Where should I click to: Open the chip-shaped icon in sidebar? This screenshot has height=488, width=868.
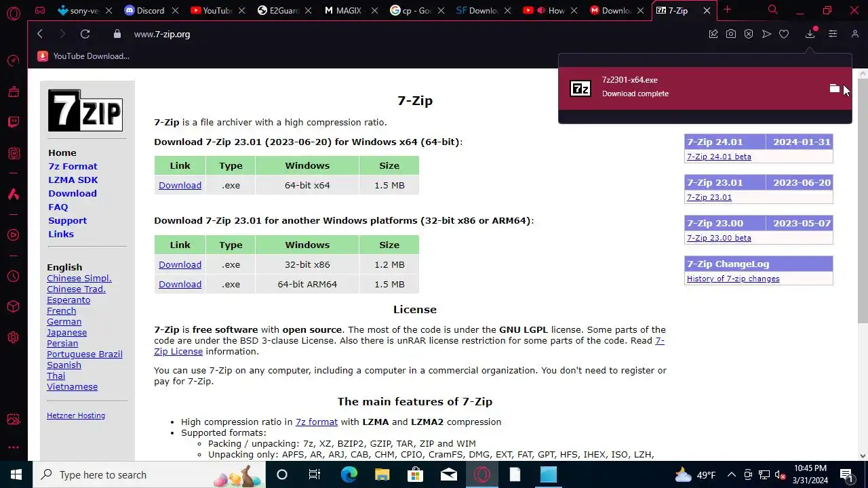14,153
